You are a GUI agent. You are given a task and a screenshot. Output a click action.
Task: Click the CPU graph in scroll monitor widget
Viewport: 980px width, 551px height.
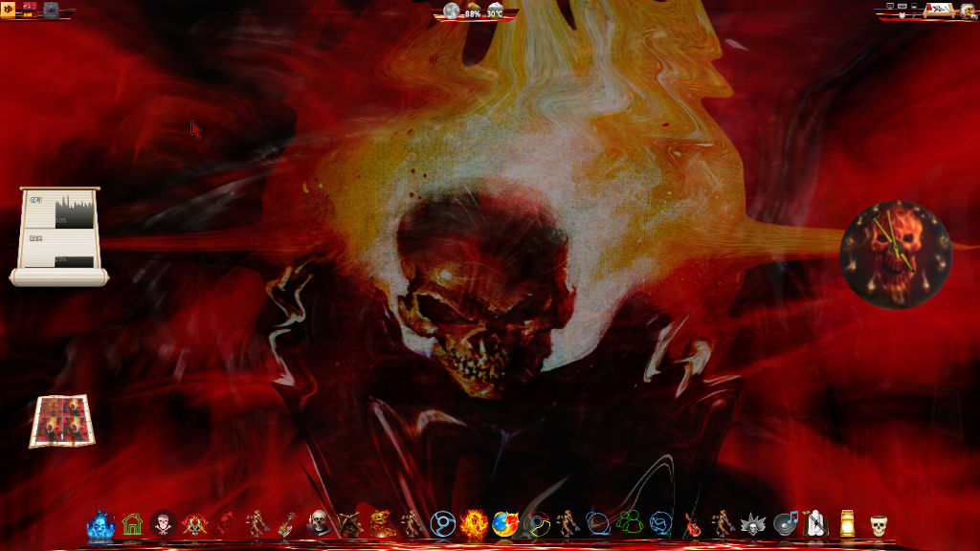click(74, 211)
